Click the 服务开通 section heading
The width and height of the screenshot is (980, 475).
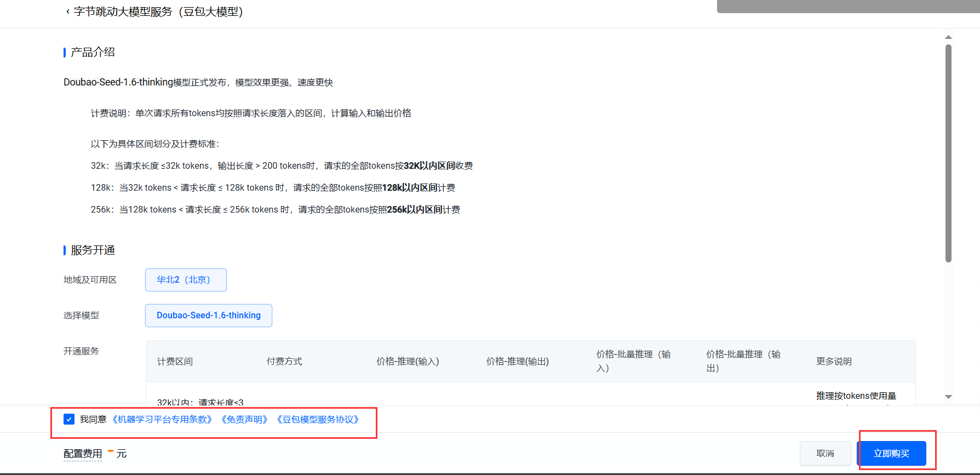click(93, 250)
